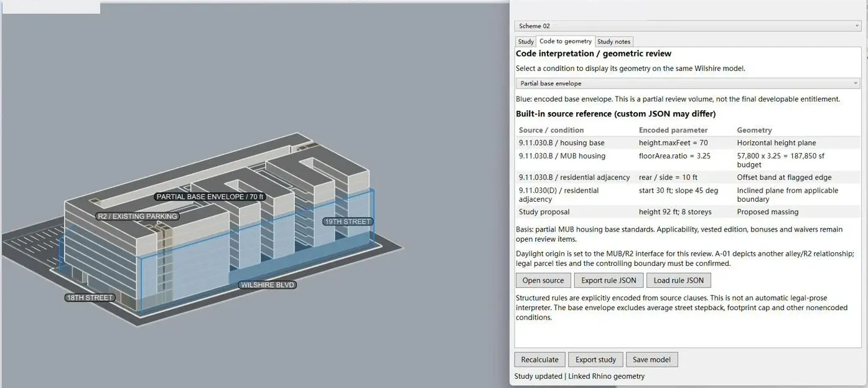
Task: Click the '19TH STREET' label in viewport
Action: 348,222
